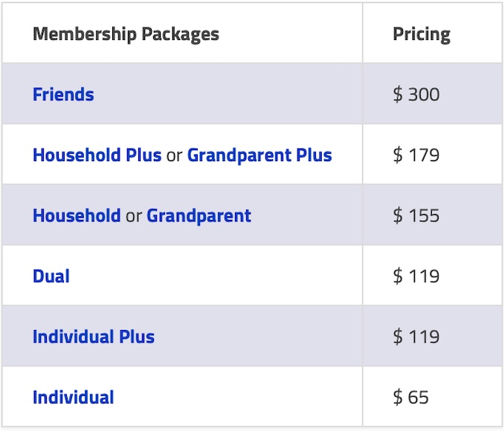Screen dimensions: 504x431
Task: Go to the Individual membership link
Action: click(x=74, y=398)
